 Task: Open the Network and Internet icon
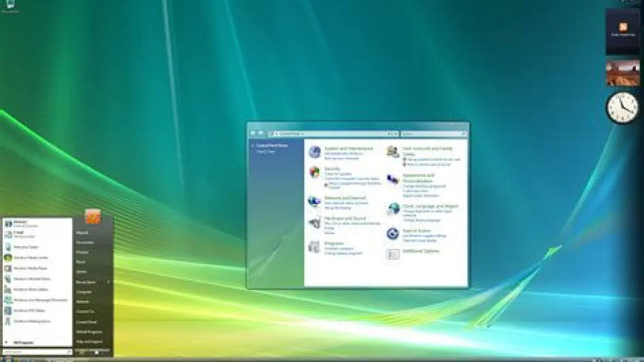tap(314, 201)
